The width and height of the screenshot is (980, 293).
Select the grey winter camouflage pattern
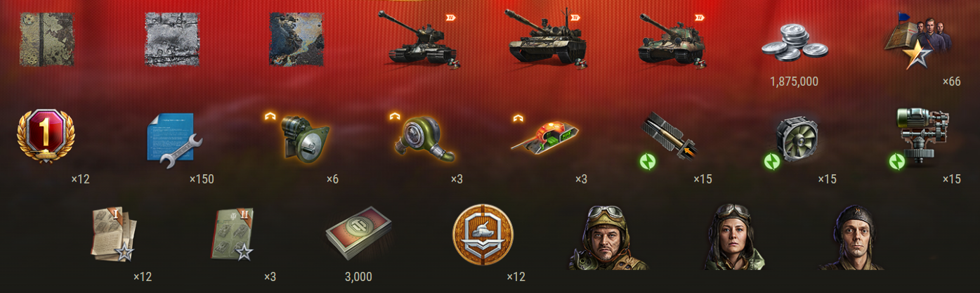(171, 39)
